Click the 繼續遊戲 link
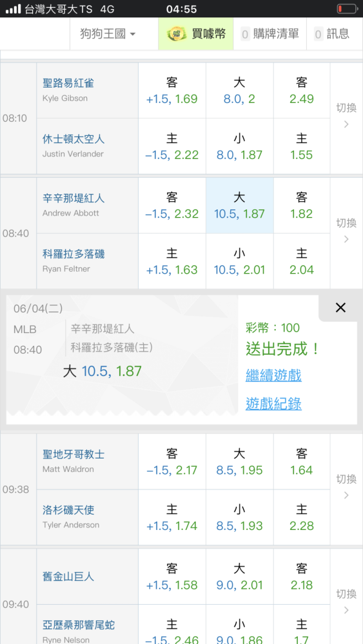Viewport: 363px width, 644px height. [x=273, y=375]
